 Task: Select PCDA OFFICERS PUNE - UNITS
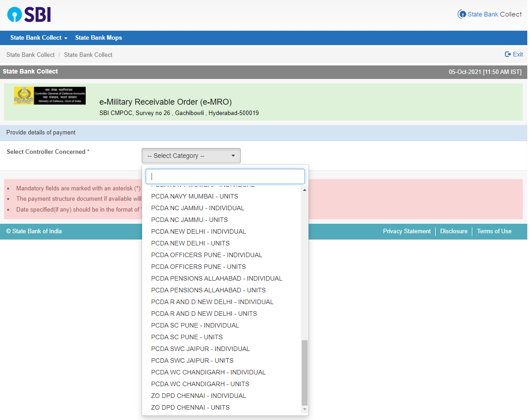pyautogui.click(x=198, y=267)
